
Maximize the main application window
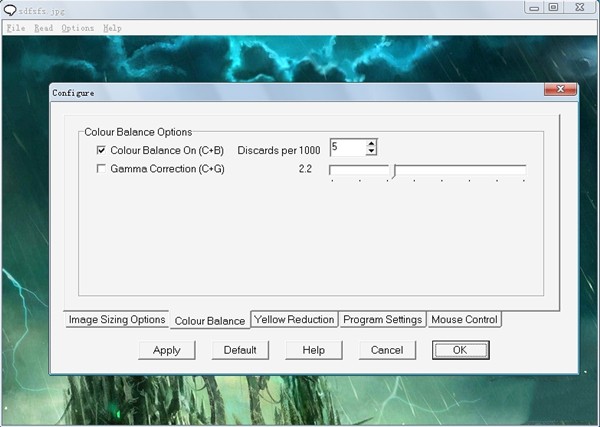tap(553, 7)
